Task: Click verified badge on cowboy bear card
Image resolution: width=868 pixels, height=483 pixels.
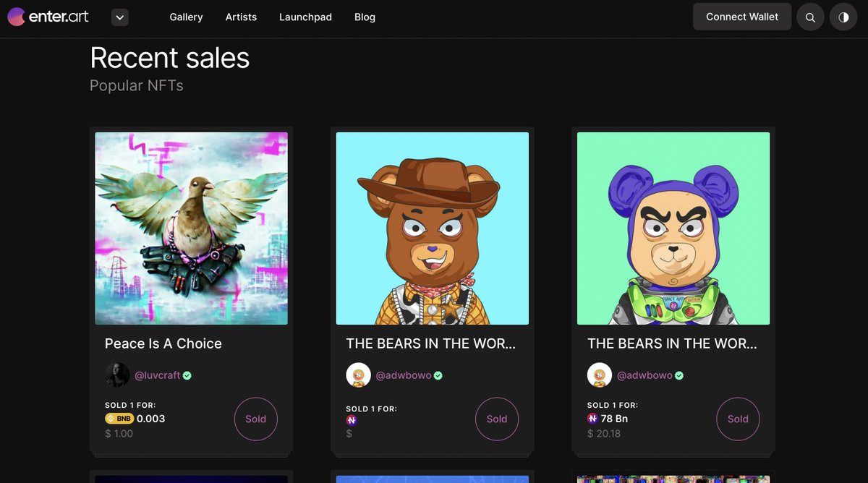Action: tap(438, 375)
